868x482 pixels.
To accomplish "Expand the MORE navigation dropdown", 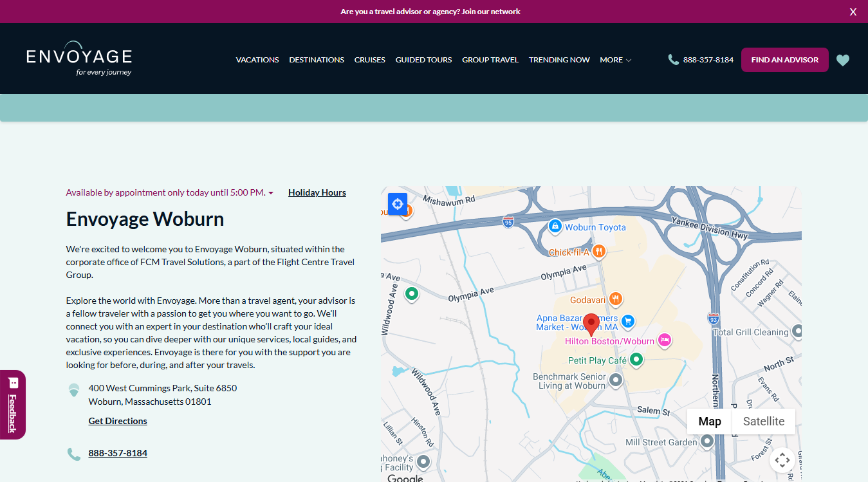I will pyautogui.click(x=616, y=60).
